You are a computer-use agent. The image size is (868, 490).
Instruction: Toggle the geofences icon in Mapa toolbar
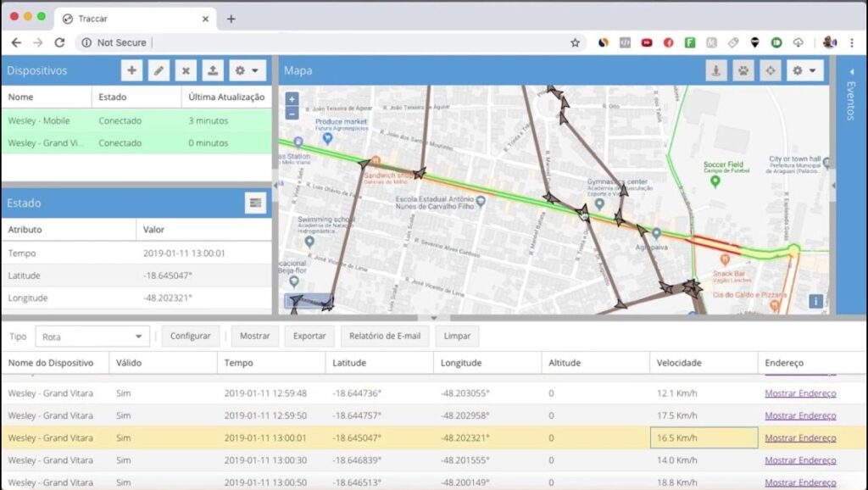point(717,70)
